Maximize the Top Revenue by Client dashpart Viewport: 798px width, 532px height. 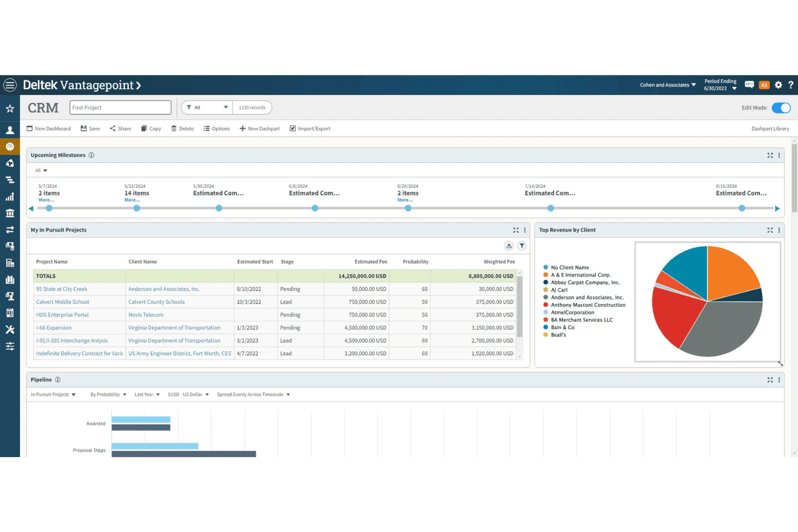click(770, 230)
